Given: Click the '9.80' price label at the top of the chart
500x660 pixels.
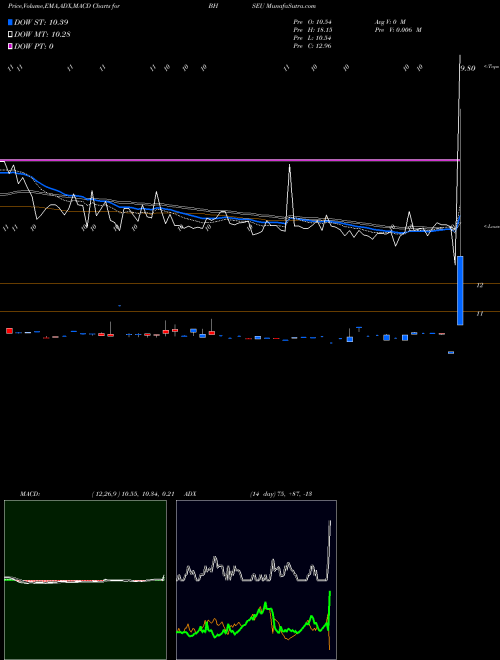Looking at the screenshot, I should 468,68.
